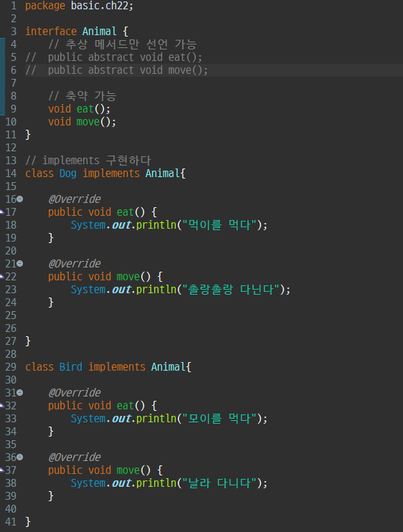Screen dimensions: 403x532
Task: Click the class name Bird
Action: point(71,367)
